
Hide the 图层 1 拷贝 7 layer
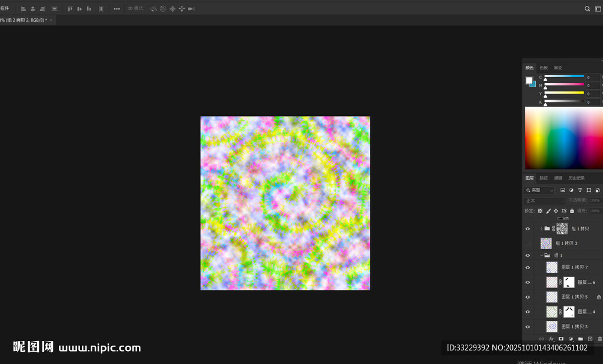(x=528, y=267)
